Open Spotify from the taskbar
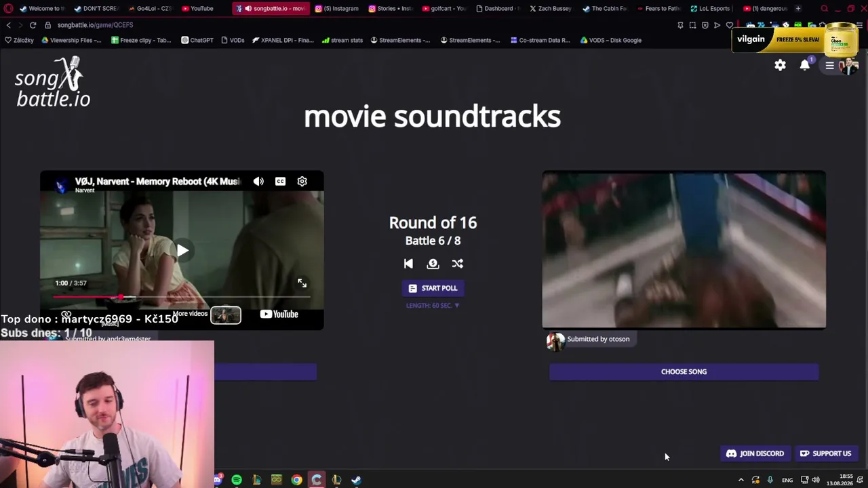 237,480
